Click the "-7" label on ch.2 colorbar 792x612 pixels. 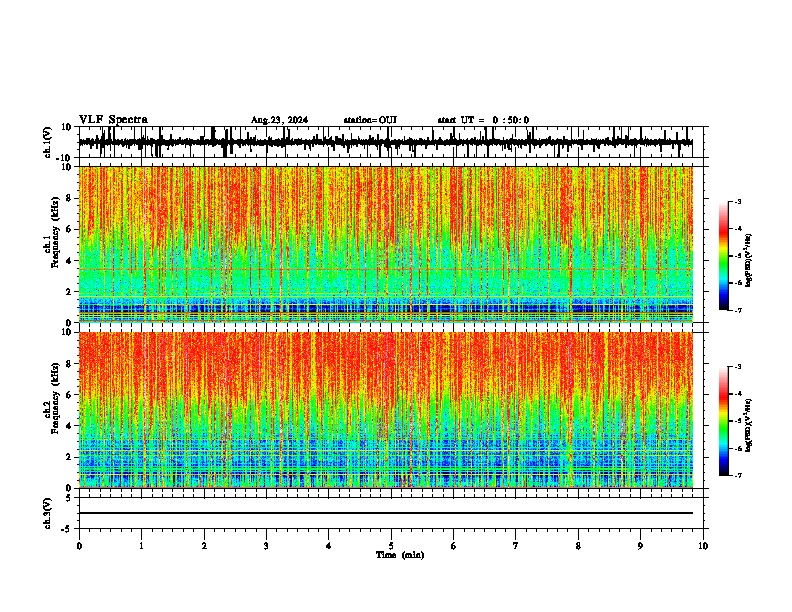coord(737,475)
